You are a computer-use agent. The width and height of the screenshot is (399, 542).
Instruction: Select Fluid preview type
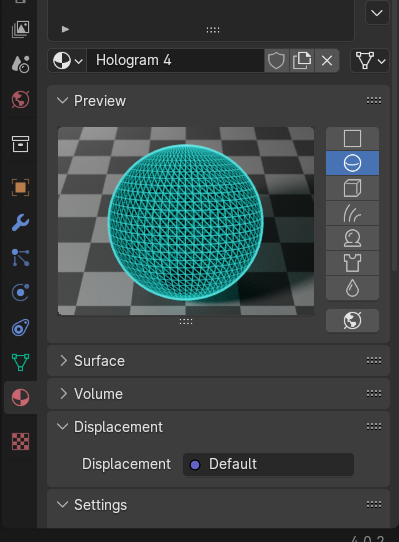(352, 288)
